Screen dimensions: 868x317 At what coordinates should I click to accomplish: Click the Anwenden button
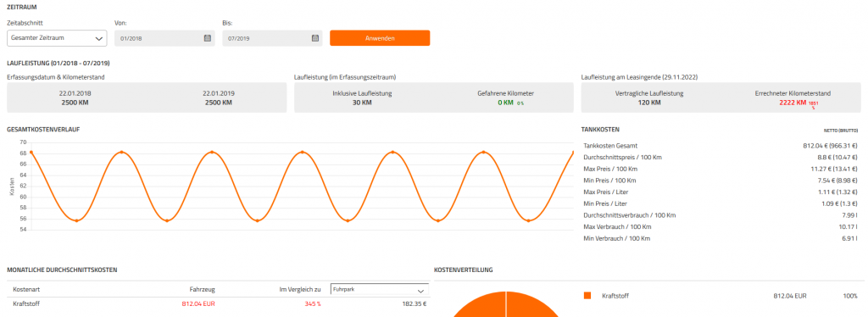click(x=380, y=38)
